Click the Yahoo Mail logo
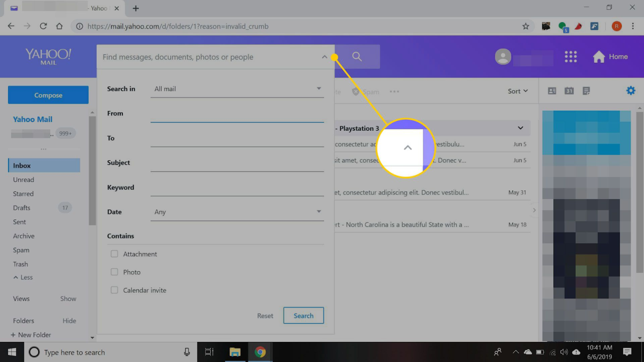The width and height of the screenshot is (644, 362). (47, 56)
